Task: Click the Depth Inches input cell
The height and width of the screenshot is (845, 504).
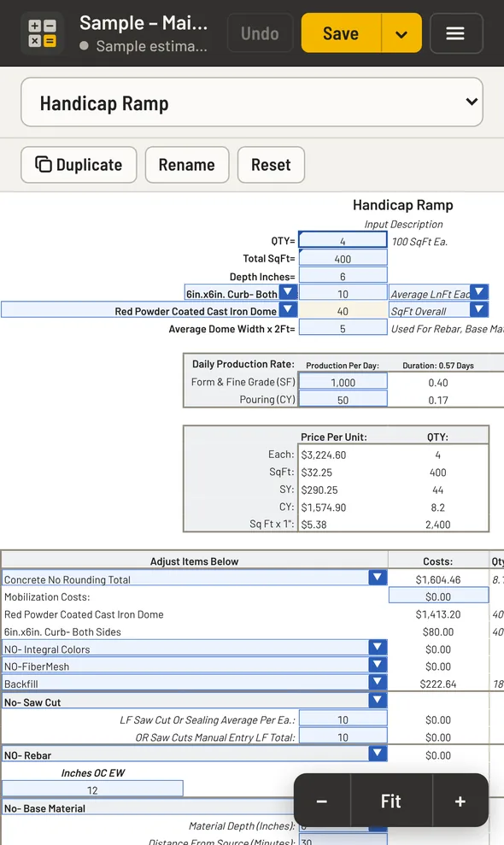Action: [343, 276]
